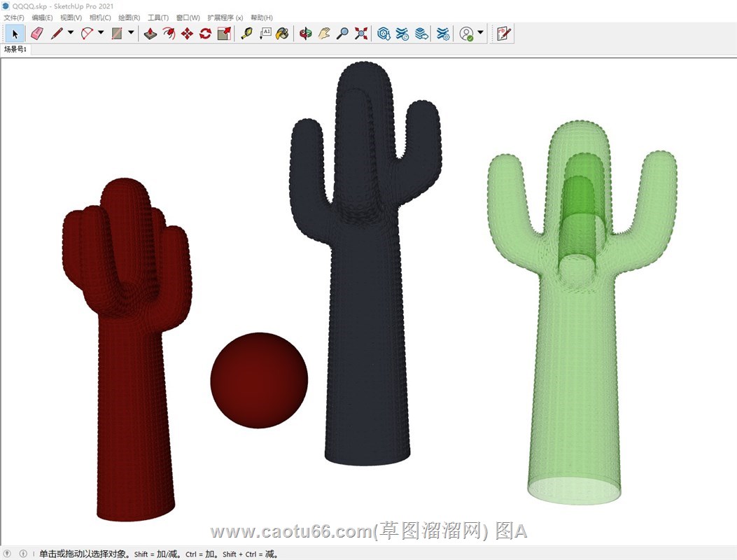
Task: Pick the Tape Measure tool
Action: point(246,33)
